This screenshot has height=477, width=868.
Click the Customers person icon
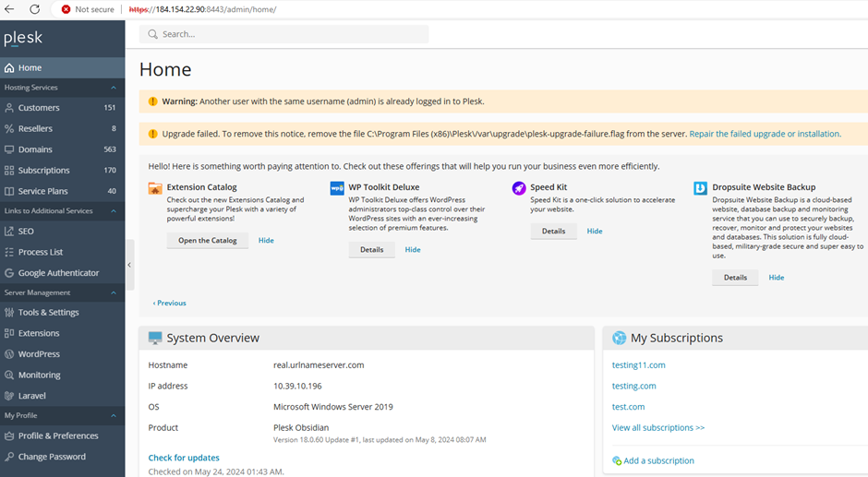tap(9, 108)
